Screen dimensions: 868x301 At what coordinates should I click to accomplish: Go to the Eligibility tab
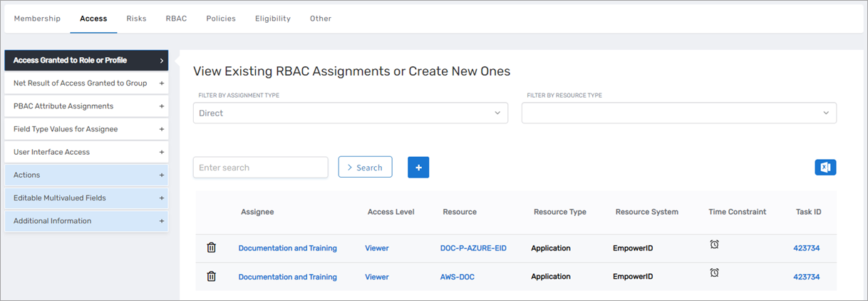coord(273,19)
